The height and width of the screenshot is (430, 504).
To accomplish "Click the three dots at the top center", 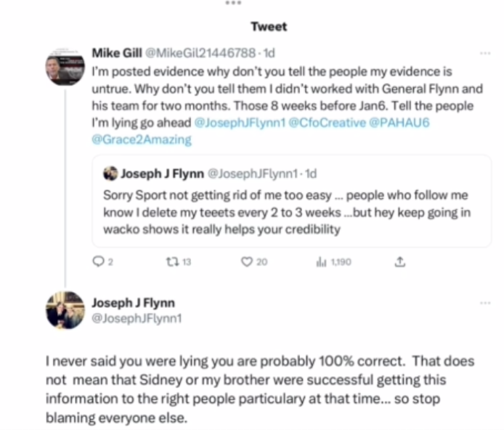I will 232,4.
